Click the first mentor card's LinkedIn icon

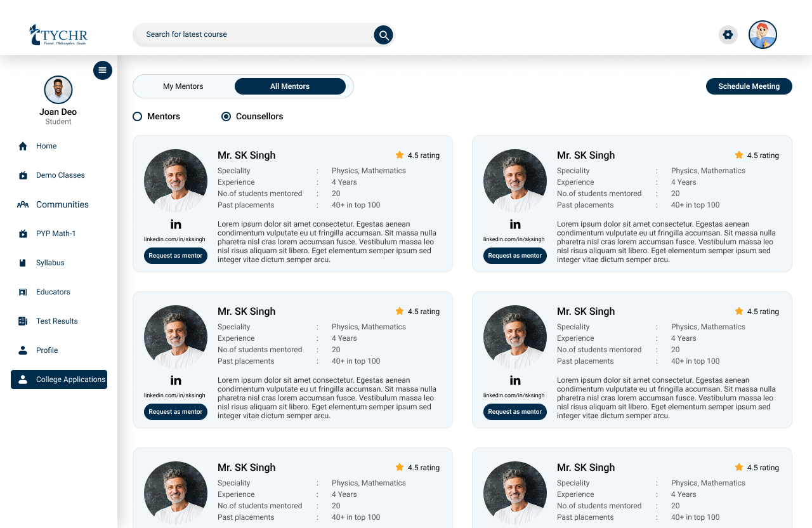(176, 224)
